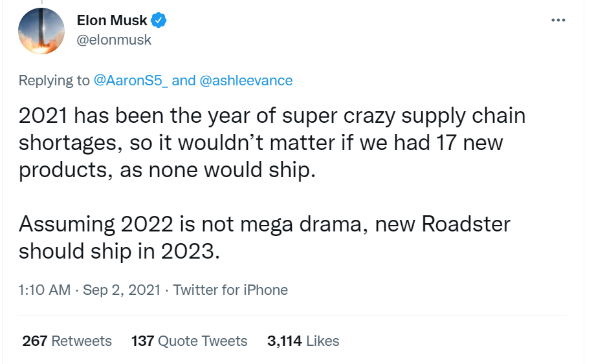View the 137 Quote Tweets list
The height and width of the screenshot is (364, 605).
click(189, 341)
